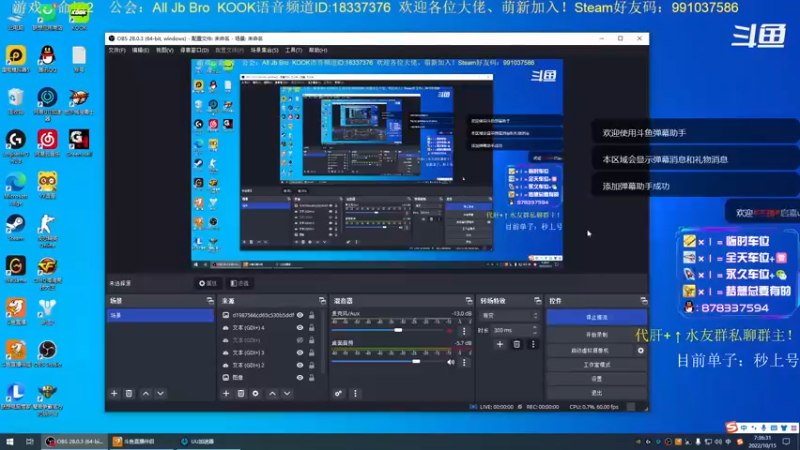This screenshot has width=800, height=450.
Task: Remove the transition using trash icon
Action: (x=517, y=344)
